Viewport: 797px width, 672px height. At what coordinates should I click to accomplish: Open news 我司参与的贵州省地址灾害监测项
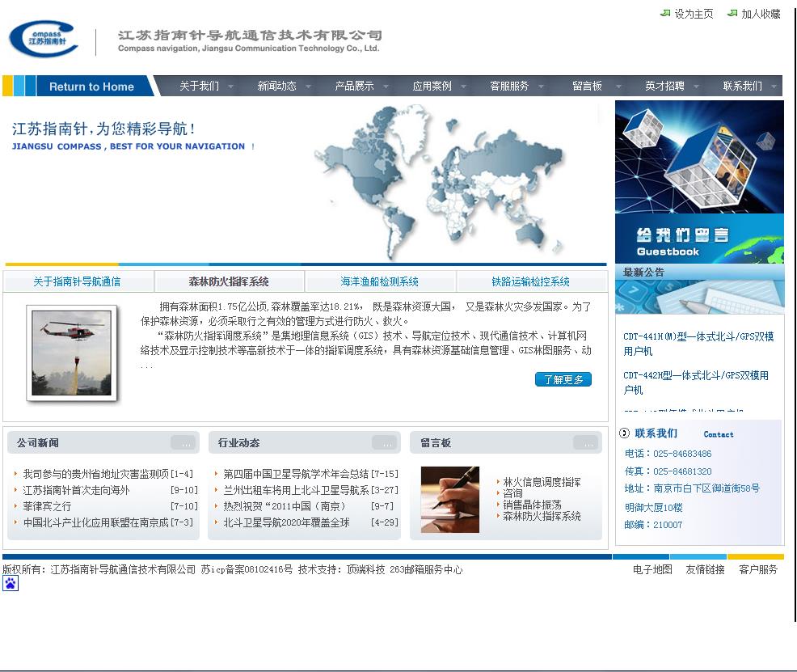click(x=95, y=474)
